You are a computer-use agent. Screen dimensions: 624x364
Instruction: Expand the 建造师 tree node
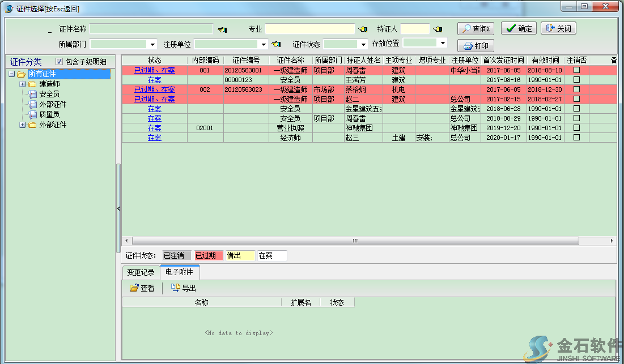pyautogui.click(x=23, y=84)
